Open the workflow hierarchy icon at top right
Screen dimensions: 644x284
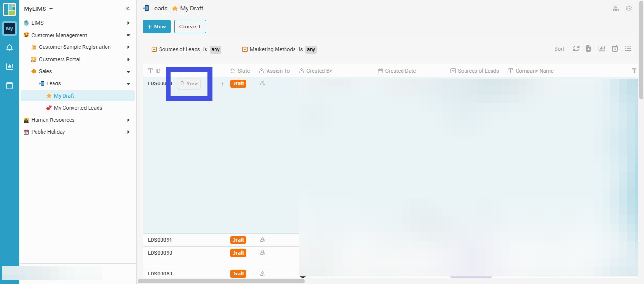[x=616, y=9]
